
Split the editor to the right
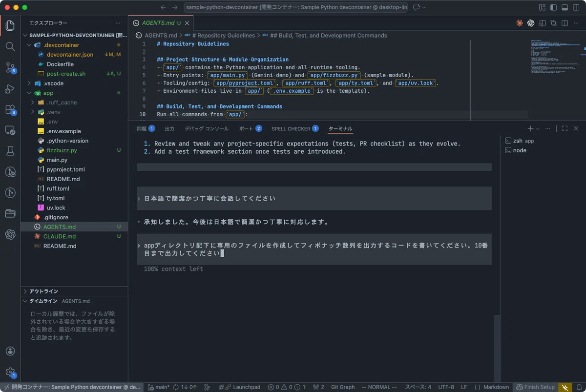click(x=565, y=23)
